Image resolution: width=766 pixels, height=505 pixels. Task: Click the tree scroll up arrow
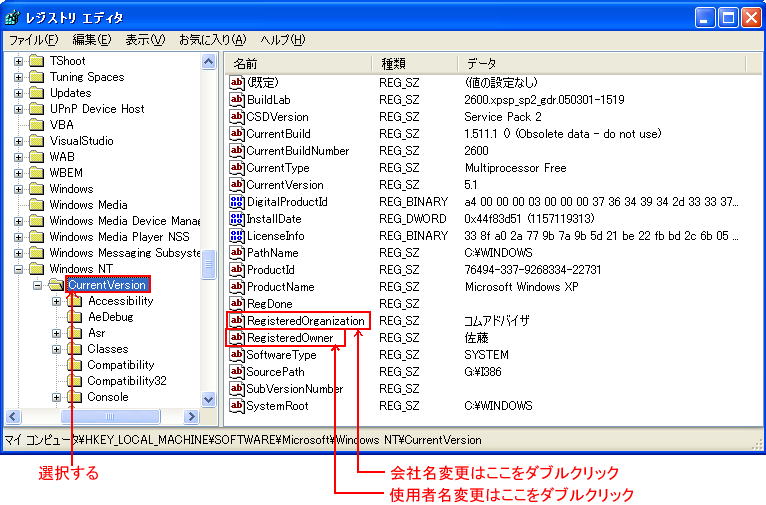tap(209, 62)
